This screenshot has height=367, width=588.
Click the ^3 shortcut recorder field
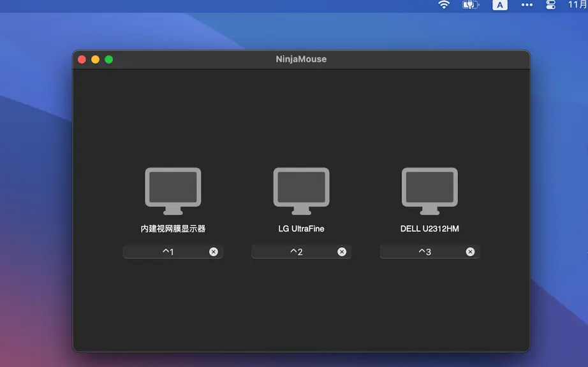tap(430, 252)
